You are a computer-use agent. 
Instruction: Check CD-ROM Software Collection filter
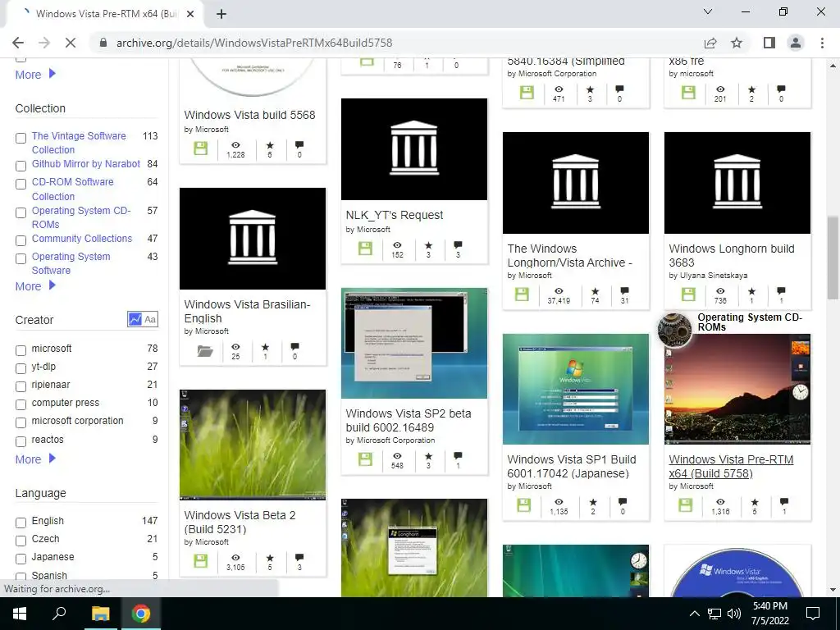tap(21, 185)
